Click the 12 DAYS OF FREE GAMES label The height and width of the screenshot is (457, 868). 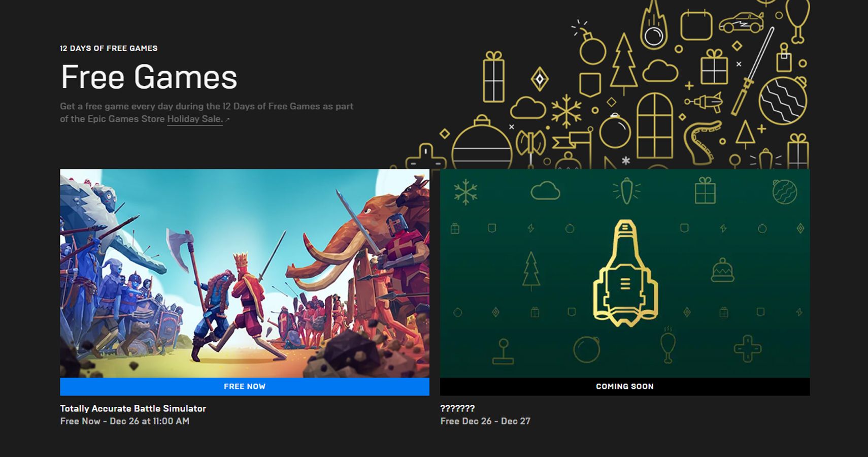(109, 48)
